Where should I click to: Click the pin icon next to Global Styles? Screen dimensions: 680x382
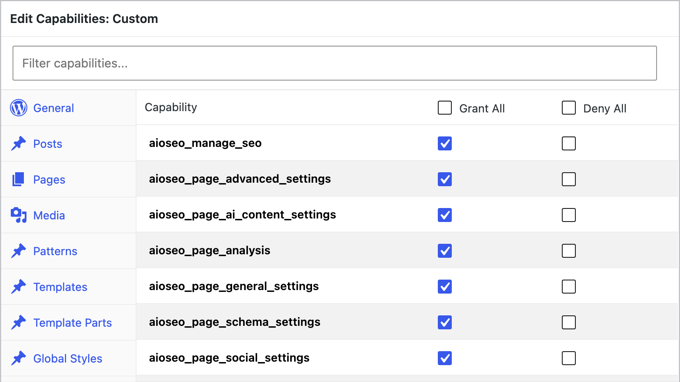click(18, 358)
